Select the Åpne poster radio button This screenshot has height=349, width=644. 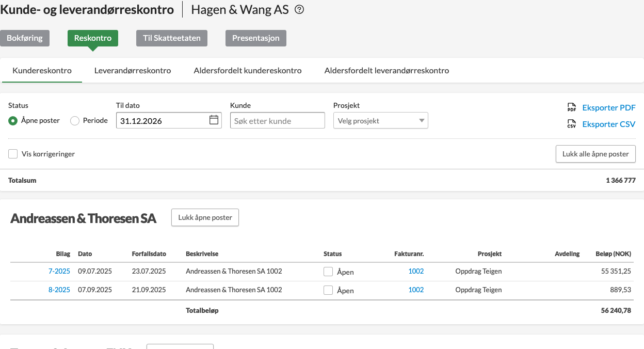13,121
